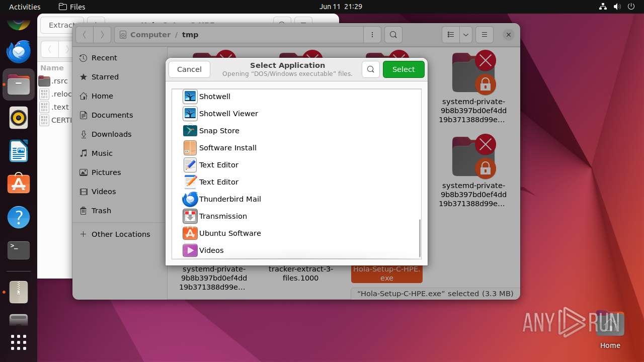Launch LibreOffice Writer from dock
The width and height of the screenshot is (644, 362).
click(x=19, y=151)
